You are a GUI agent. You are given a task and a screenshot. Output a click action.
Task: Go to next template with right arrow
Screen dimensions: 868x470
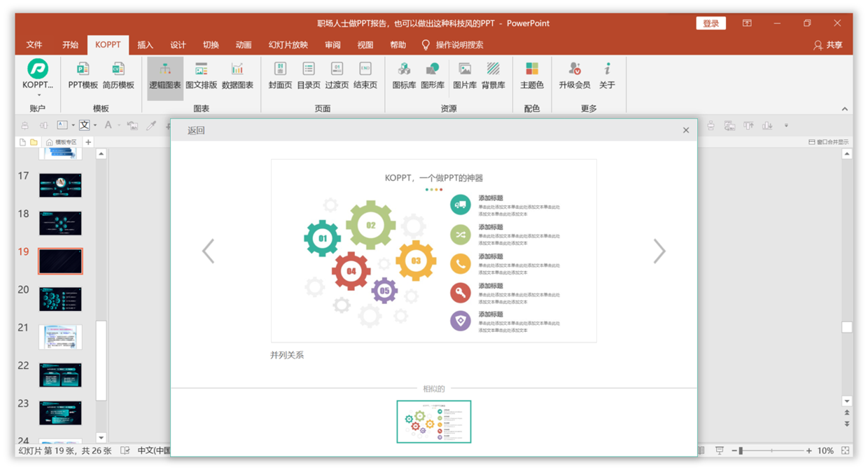659,251
